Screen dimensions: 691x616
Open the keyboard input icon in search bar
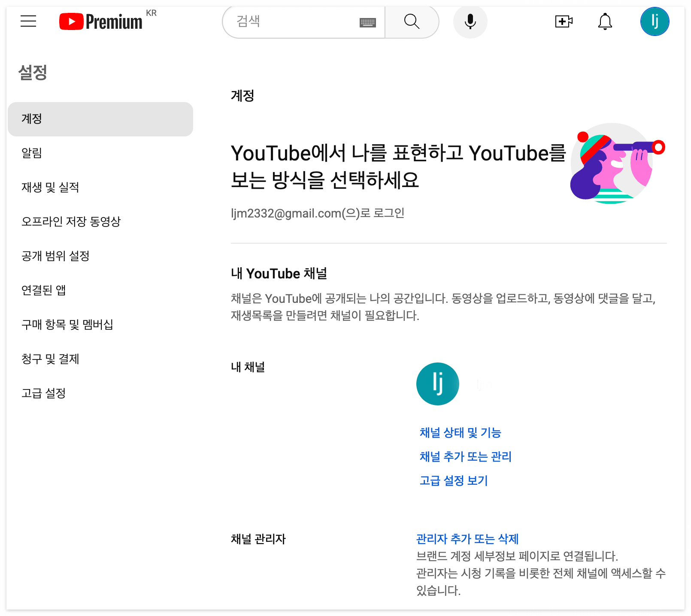pyautogui.click(x=368, y=21)
